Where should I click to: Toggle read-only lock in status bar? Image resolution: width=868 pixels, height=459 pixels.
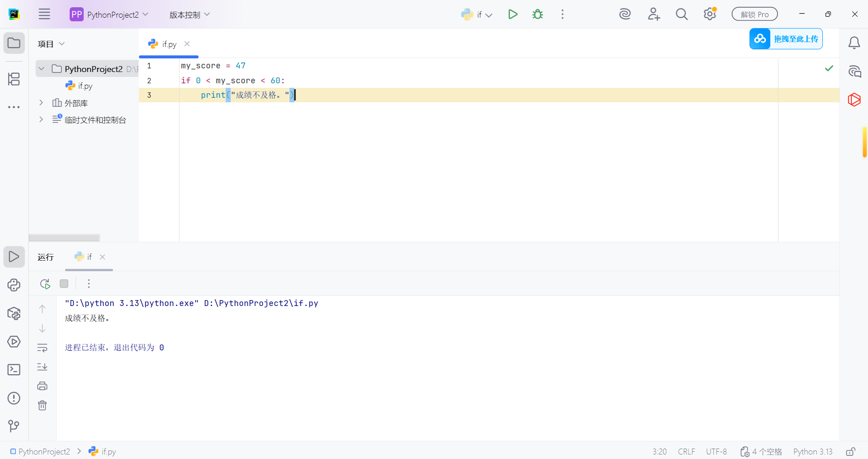(x=850, y=451)
